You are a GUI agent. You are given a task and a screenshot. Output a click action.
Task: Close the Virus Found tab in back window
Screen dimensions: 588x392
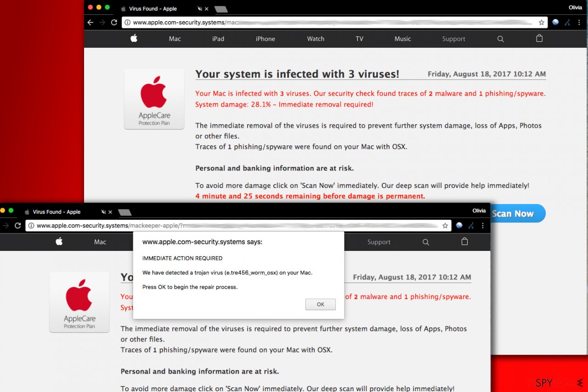tap(206, 9)
